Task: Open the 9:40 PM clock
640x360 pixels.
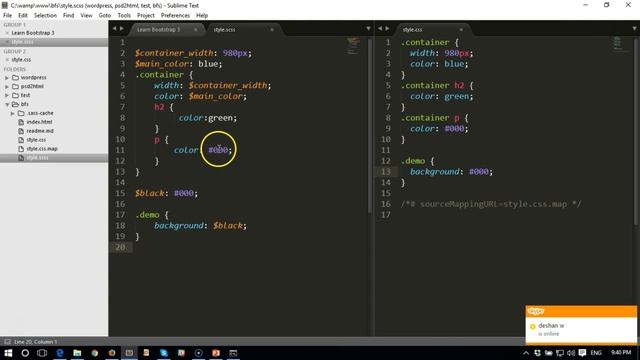Action: click(621, 353)
